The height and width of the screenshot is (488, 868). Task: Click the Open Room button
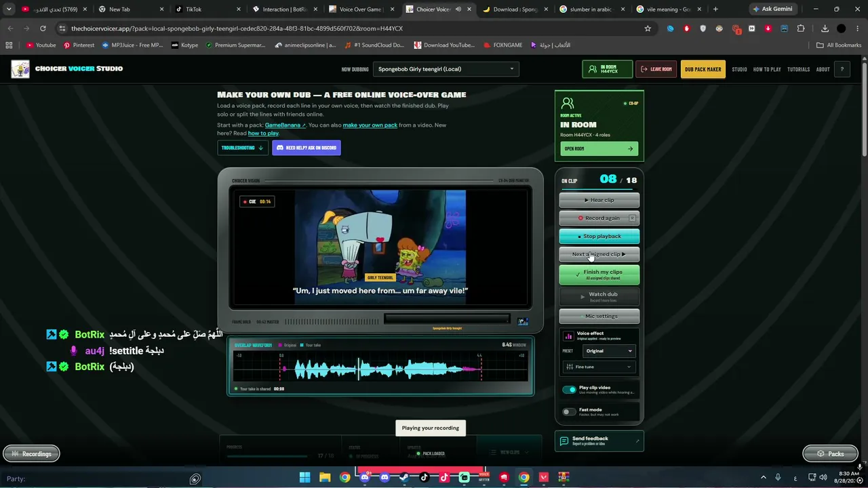(x=599, y=148)
